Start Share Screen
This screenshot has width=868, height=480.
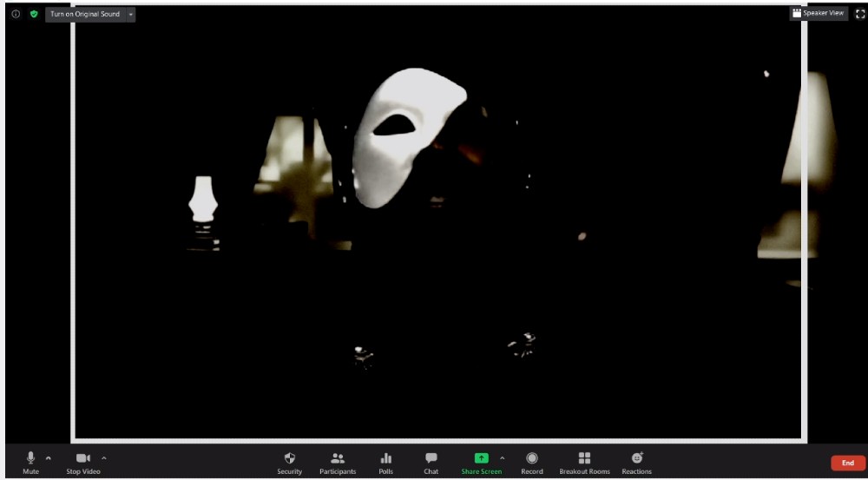pyautogui.click(x=482, y=464)
